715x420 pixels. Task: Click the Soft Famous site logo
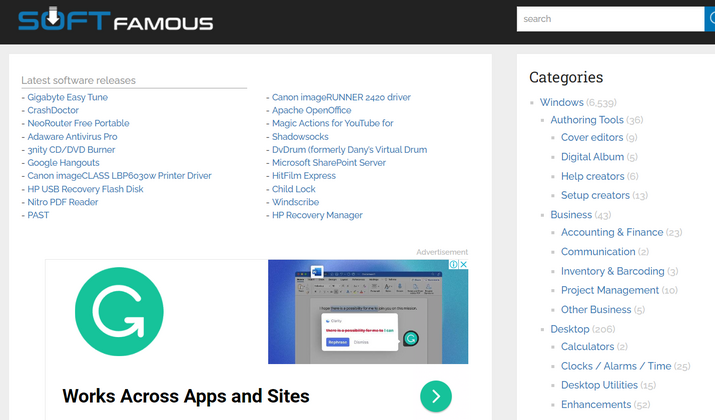pyautogui.click(x=116, y=21)
